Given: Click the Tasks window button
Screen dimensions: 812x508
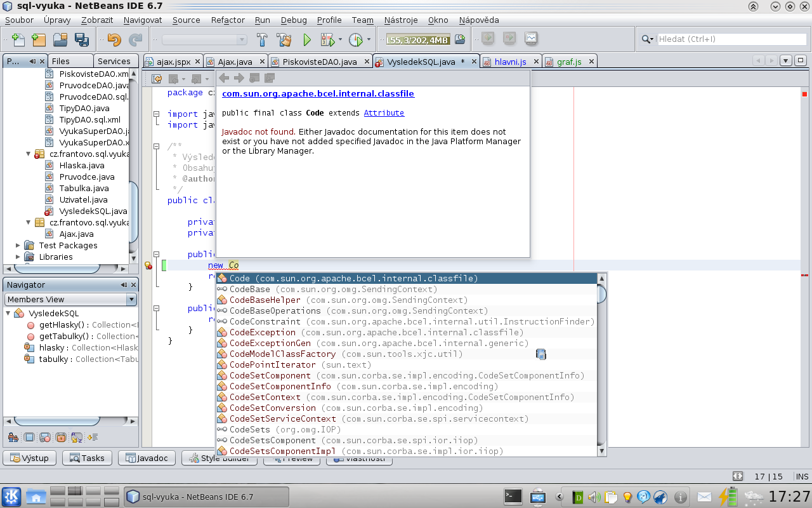Looking at the screenshot, I should click(x=88, y=458).
